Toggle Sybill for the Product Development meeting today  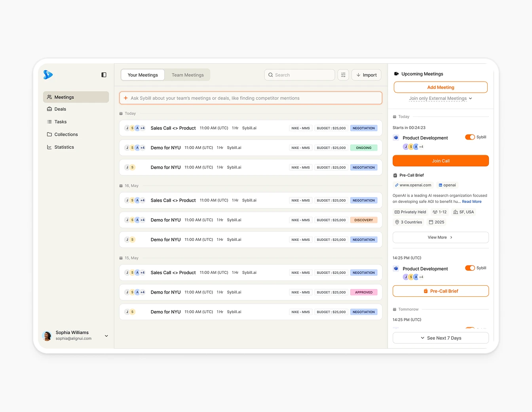coord(470,137)
